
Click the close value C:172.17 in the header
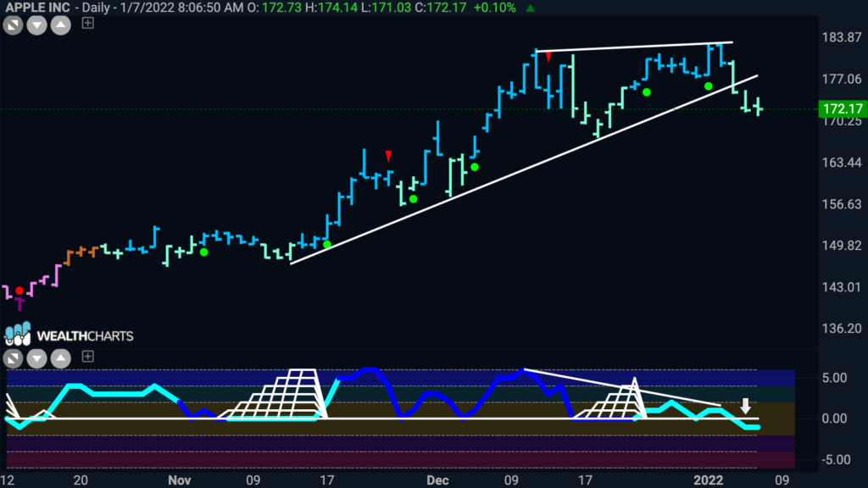[x=440, y=8]
